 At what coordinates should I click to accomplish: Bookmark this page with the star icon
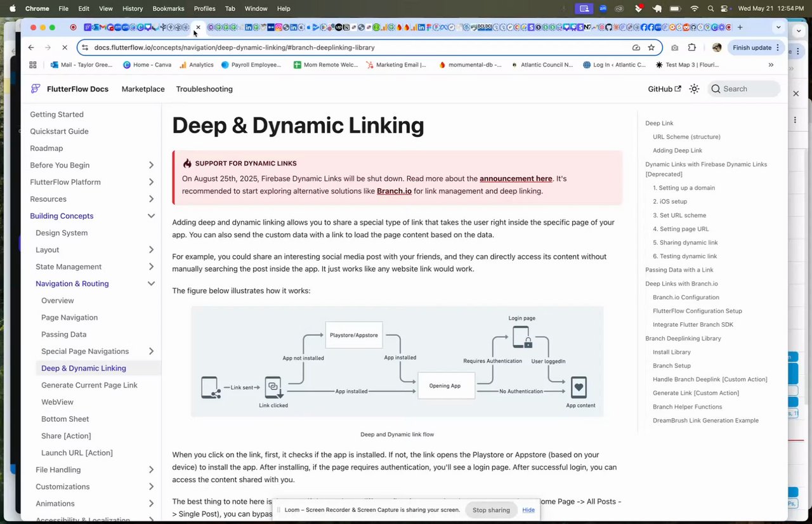point(651,48)
